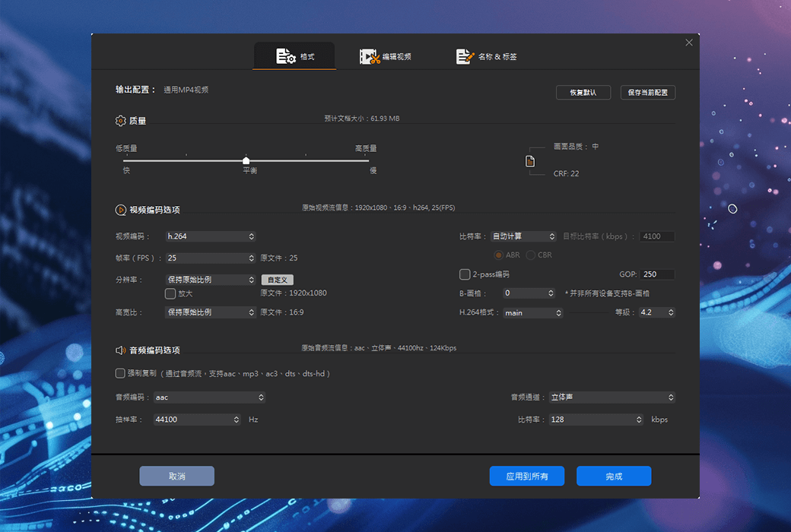Open the B-画格 dropdown
Screen dimensions: 791x532
tap(529, 293)
